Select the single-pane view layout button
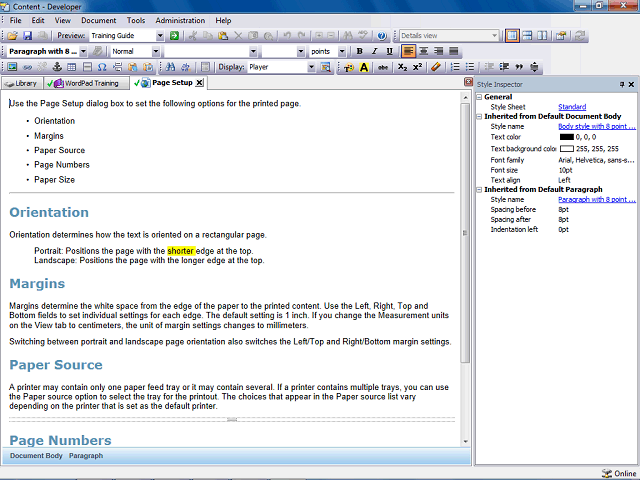 click(x=512, y=36)
